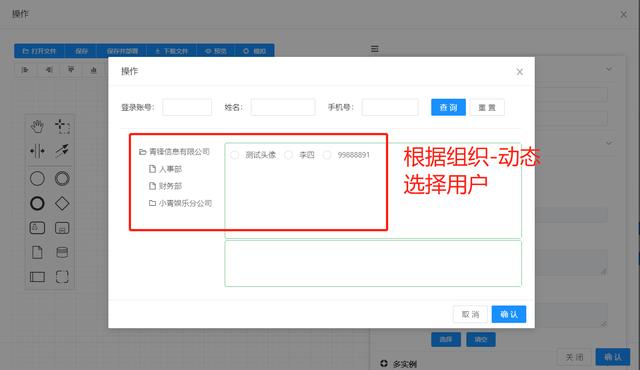Pick the data object document shape

37,253
